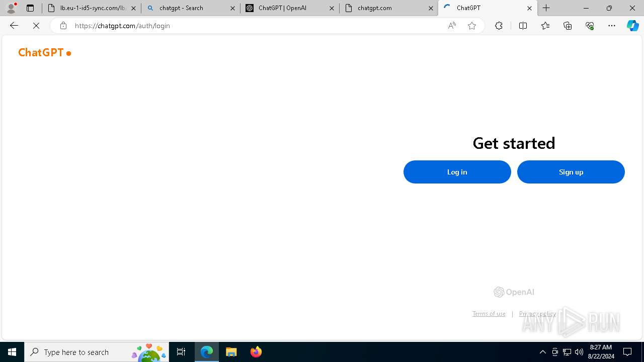The width and height of the screenshot is (644, 362).
Task: Close the chatgpt - Search tab
Action: (232, 8)
